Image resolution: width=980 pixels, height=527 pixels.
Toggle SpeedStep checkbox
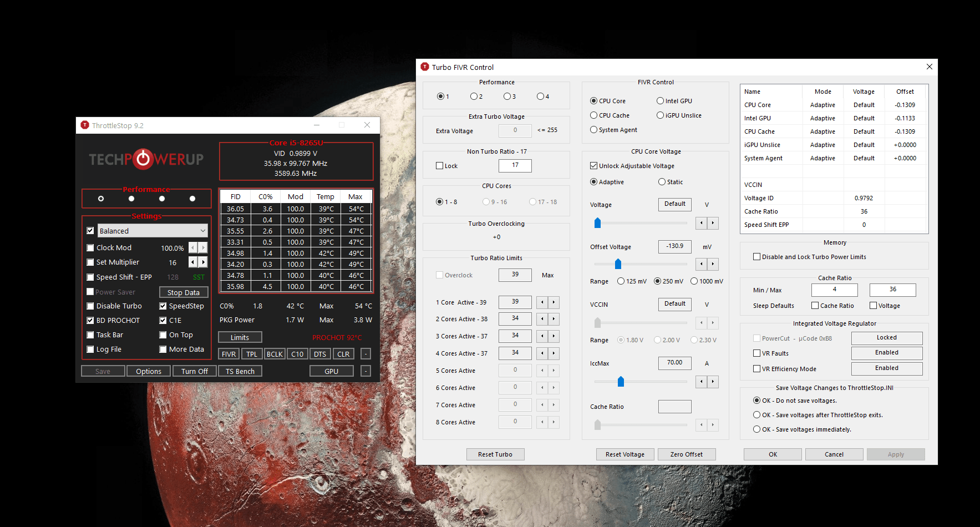[x=163, y=306]
